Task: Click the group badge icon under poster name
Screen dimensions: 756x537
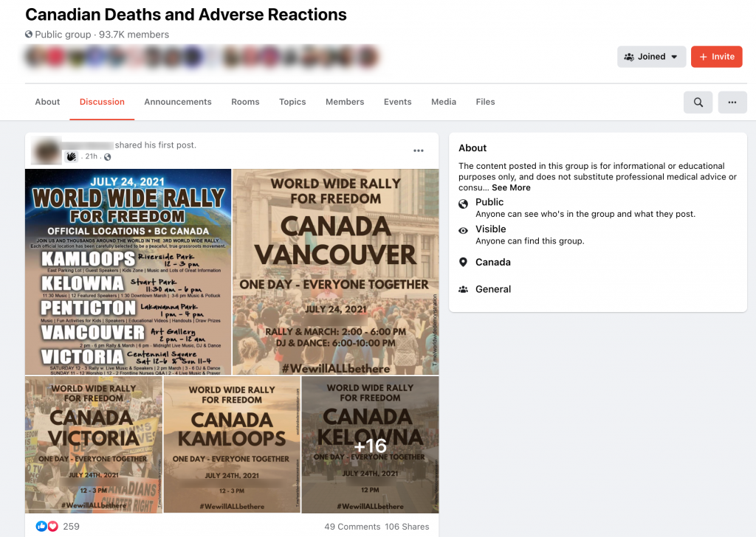Action: point(72,156)
